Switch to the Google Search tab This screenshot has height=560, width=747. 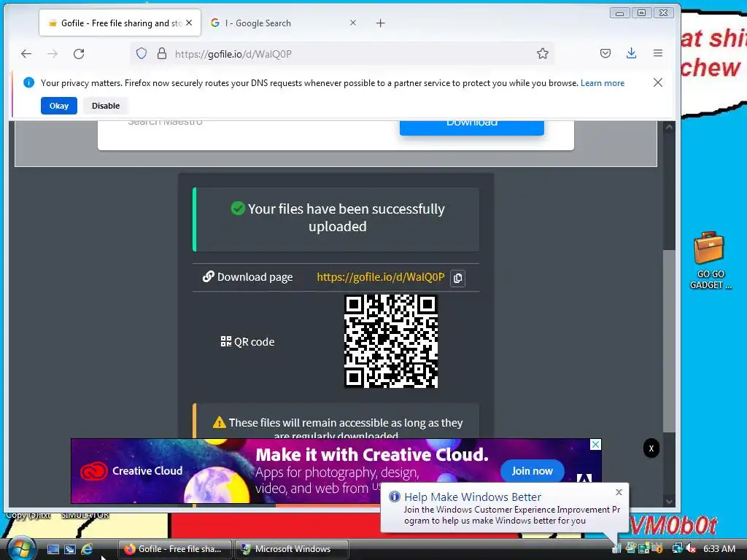pos(284,23)
